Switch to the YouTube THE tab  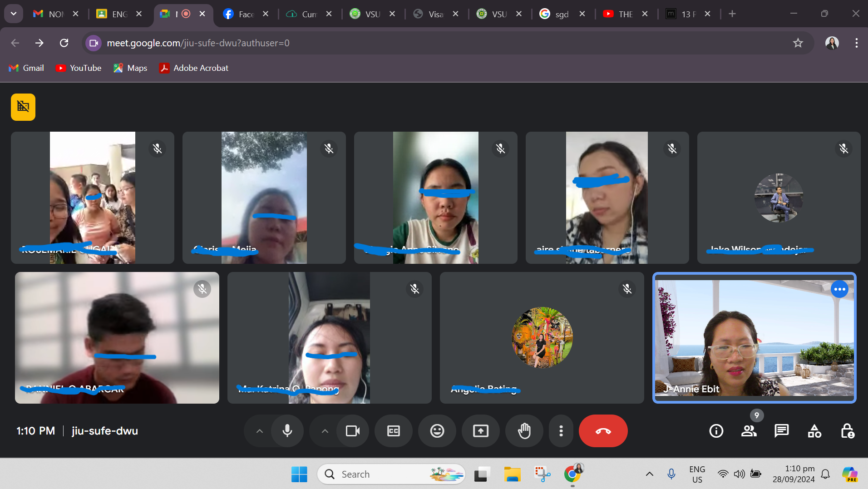(x=620, y=14)
